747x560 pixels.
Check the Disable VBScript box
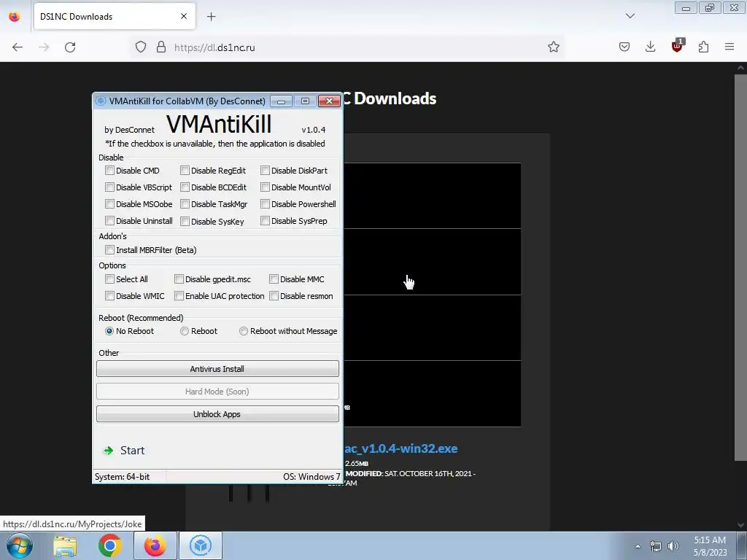(109, 187)
